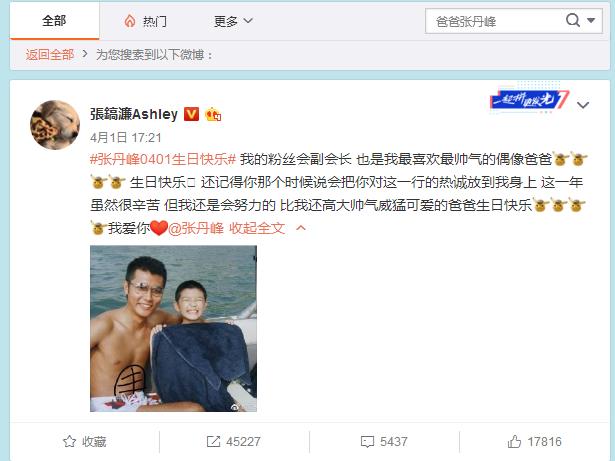Switch to the 热门 tab
The width and height of the screenshot is (615, 461).
[x=146, y=21]
